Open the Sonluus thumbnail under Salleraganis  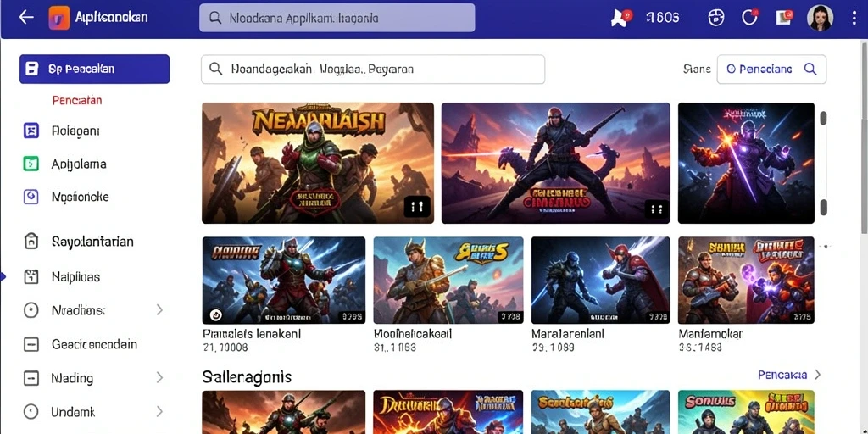coord(746,412)
